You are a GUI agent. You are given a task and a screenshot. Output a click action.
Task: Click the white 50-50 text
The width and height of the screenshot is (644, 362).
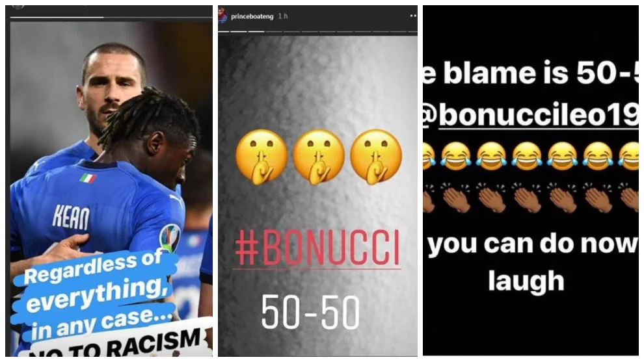point(310,313)
